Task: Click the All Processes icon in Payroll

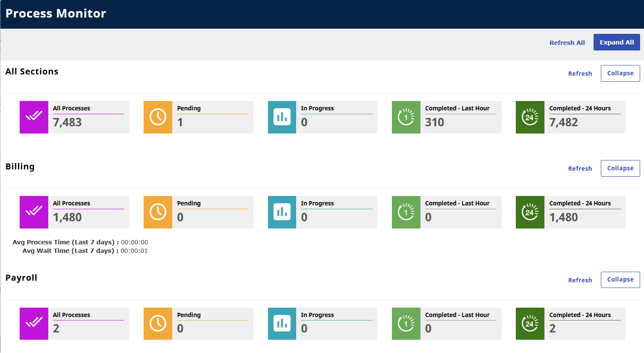Action: pyautogui.click(x=34, y=323)
